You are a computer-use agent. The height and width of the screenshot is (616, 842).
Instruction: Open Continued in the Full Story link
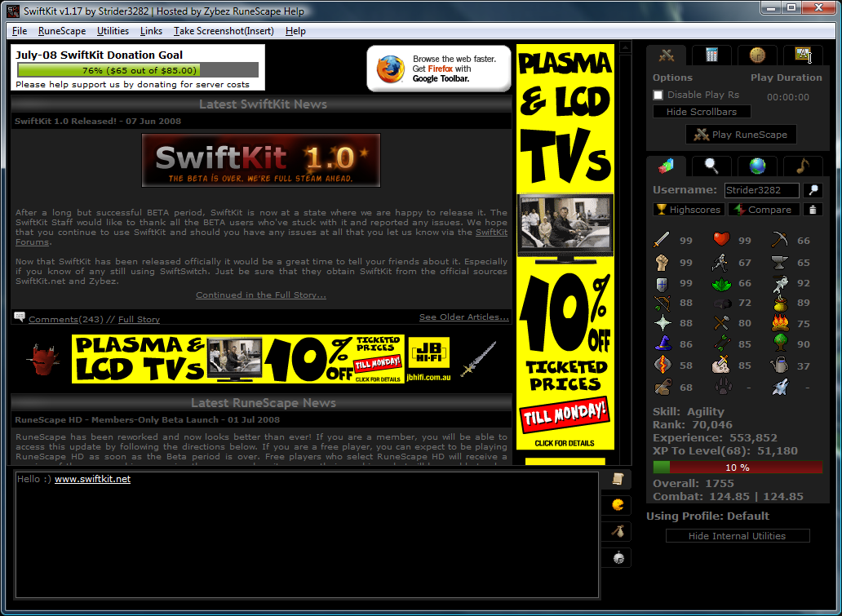coord(261,295)
